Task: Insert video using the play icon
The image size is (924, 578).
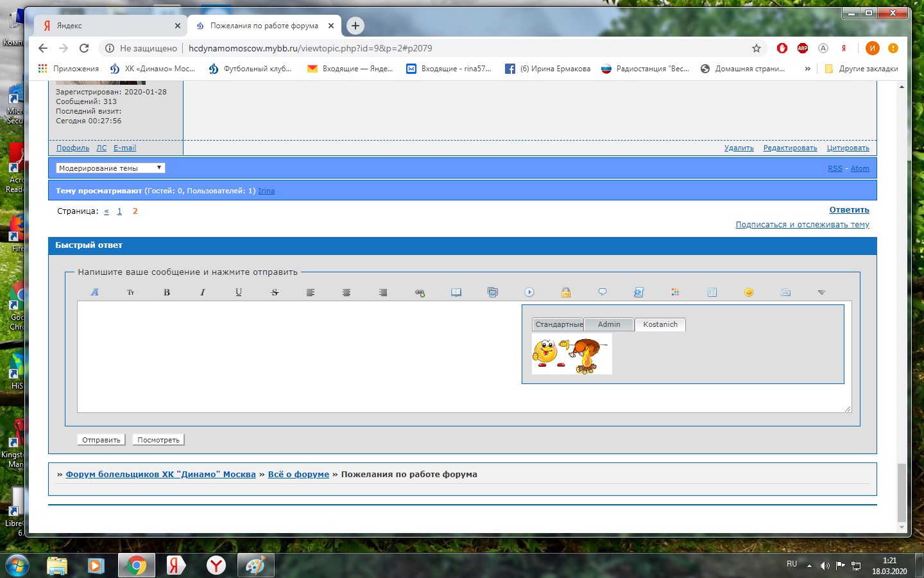Action: point(529,292)
